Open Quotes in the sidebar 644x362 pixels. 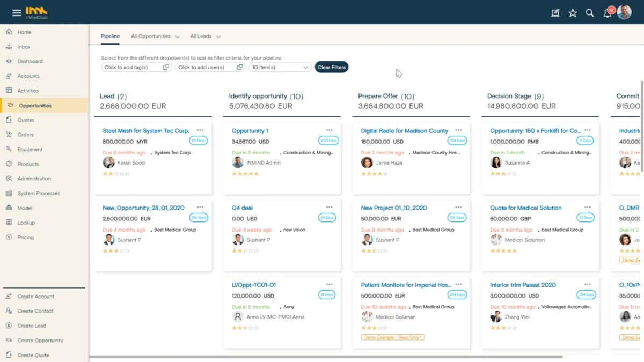(26, 120)
